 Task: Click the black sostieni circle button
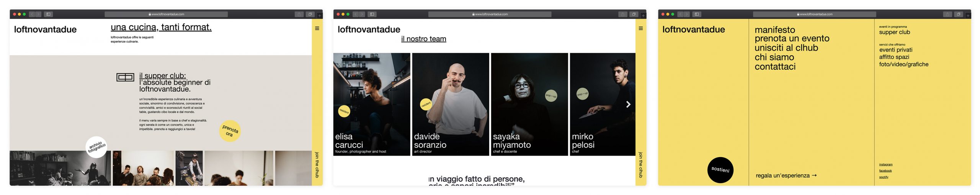(720, 170)
